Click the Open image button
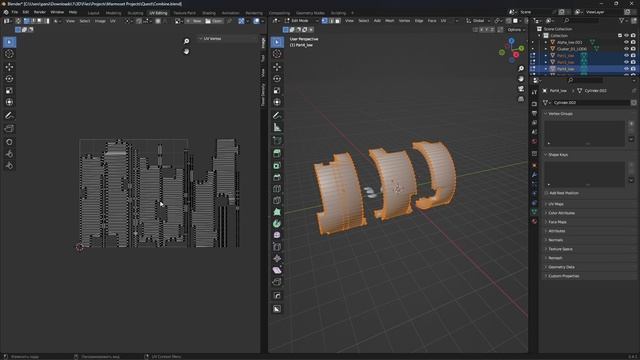 [214, 21]
